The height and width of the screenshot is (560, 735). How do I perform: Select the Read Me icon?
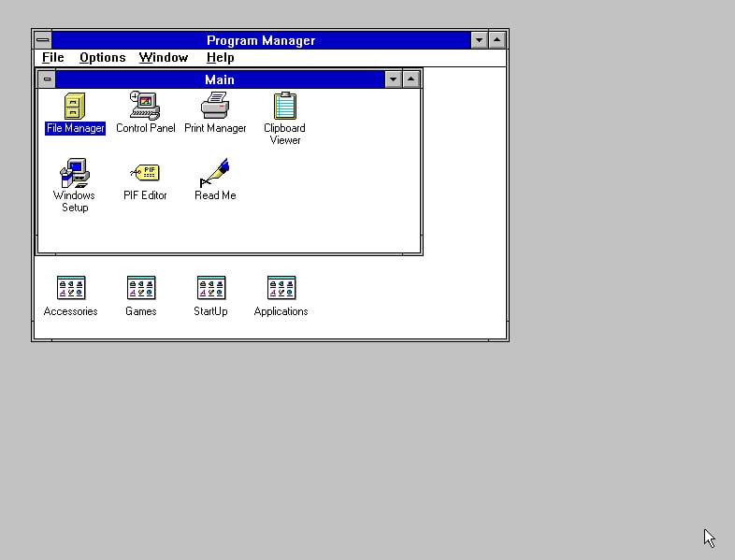[x=215, y=172]
